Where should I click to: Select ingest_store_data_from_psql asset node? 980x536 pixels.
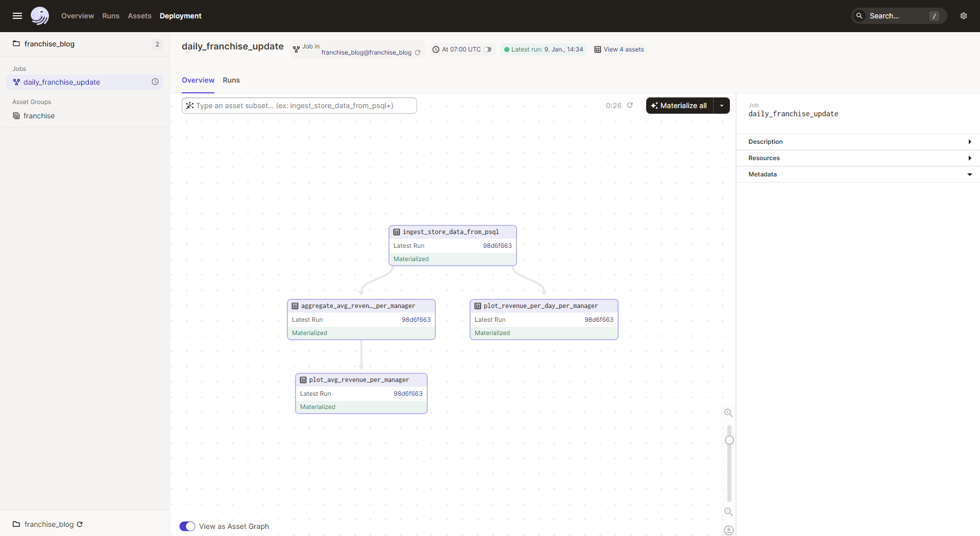(x=453, y=245)
